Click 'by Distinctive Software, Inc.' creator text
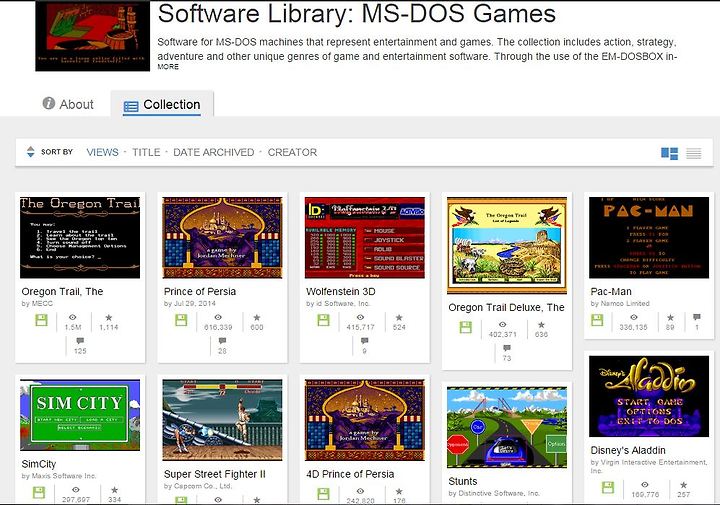The width and height of the screenshot is (720, 505). click(x=494, y=494)
